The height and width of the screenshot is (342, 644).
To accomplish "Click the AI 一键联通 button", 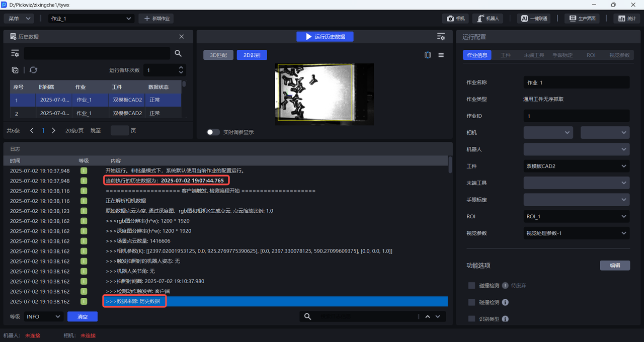I will [x=534, y=19].
